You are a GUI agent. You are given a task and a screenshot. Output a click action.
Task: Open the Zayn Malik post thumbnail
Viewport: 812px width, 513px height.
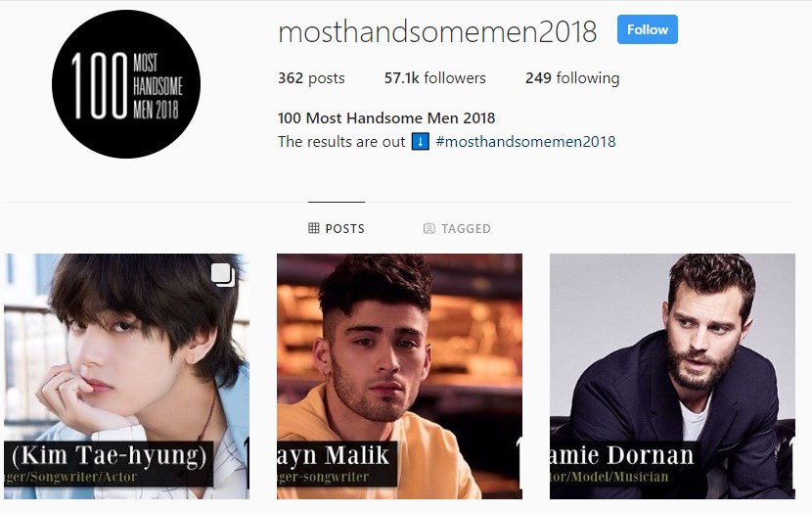pyautogui.click(x=399, y=376)
